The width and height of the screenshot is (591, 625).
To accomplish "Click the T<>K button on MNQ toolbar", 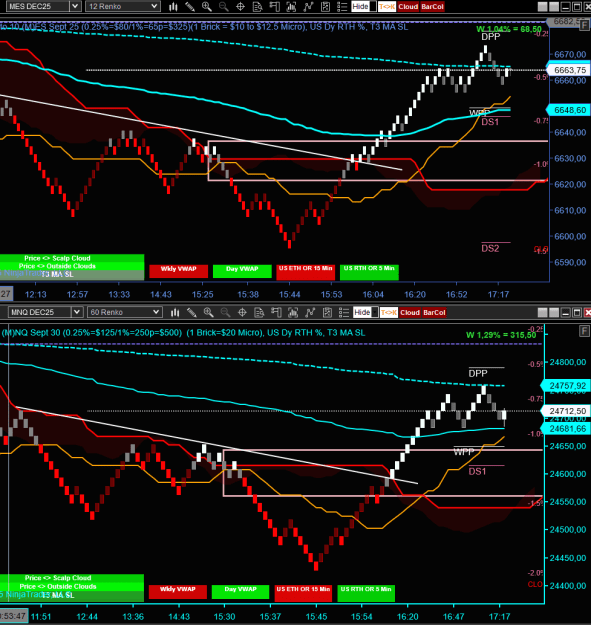I will pos(389,312).
